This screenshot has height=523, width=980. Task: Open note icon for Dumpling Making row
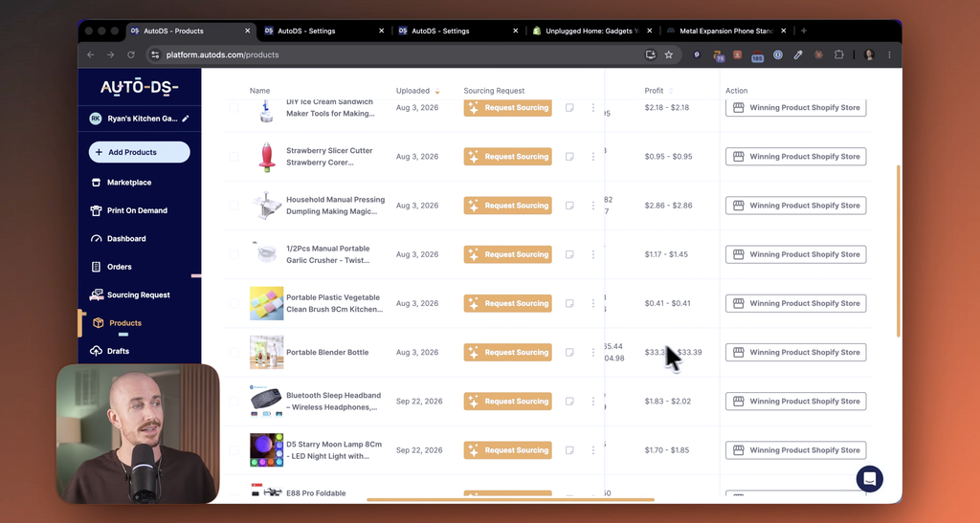coord(569,206)
